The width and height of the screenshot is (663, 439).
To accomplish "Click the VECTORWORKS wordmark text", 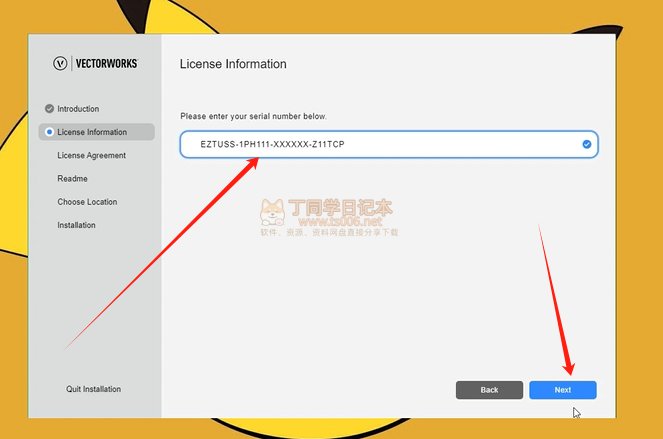I will 107,63.
